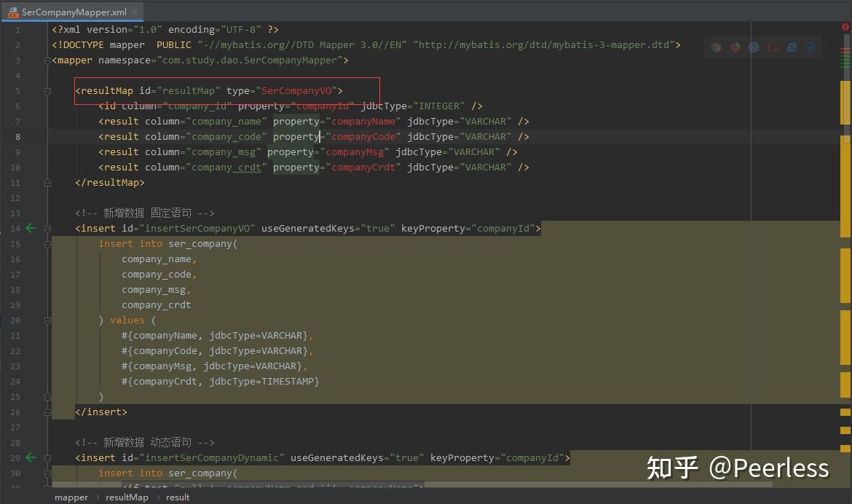Click line number 8 in the gutter
This screenshot has height=504, width=852.
[x=18, y=137]
